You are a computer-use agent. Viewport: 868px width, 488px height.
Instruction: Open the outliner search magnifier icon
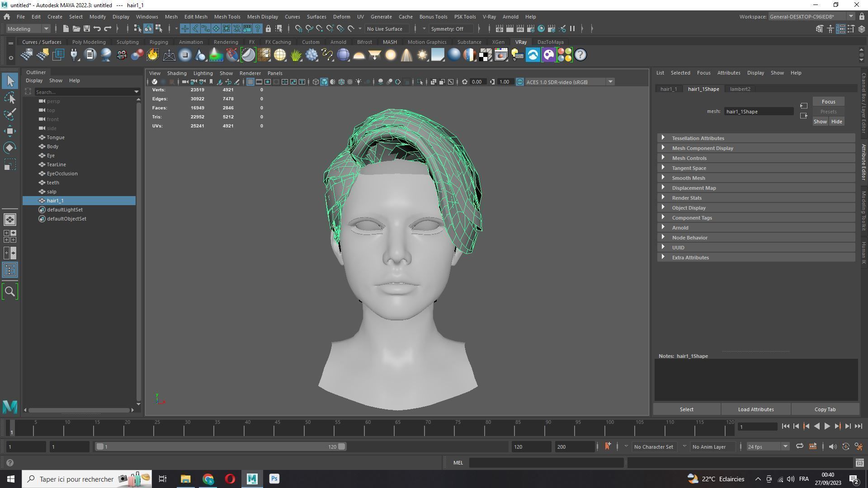click(10, 292)
